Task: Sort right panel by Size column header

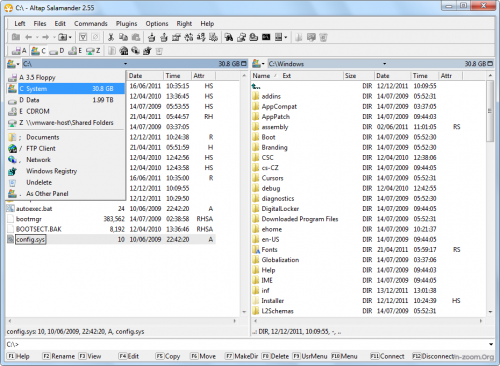Action: coord(359,76)
